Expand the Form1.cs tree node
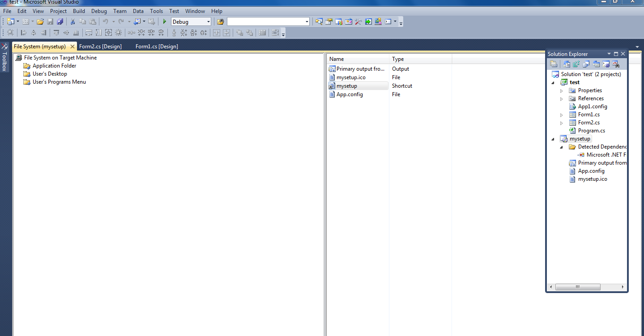This screenshot has height=336, width=644. point(561,115)
